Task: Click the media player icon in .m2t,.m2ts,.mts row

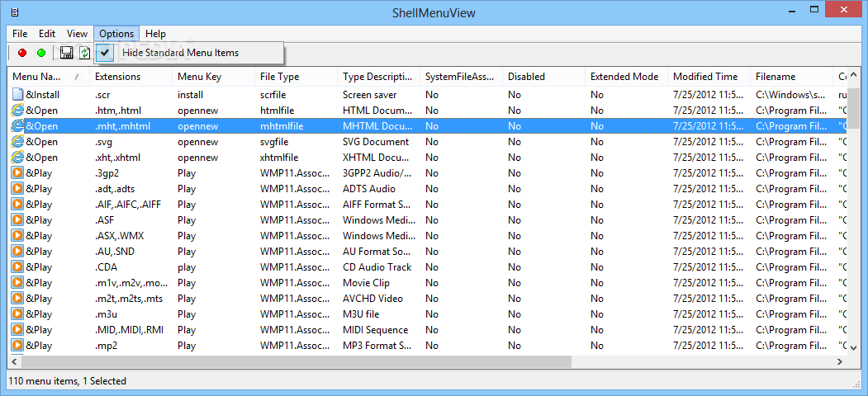Action: (x=17, y=299)
